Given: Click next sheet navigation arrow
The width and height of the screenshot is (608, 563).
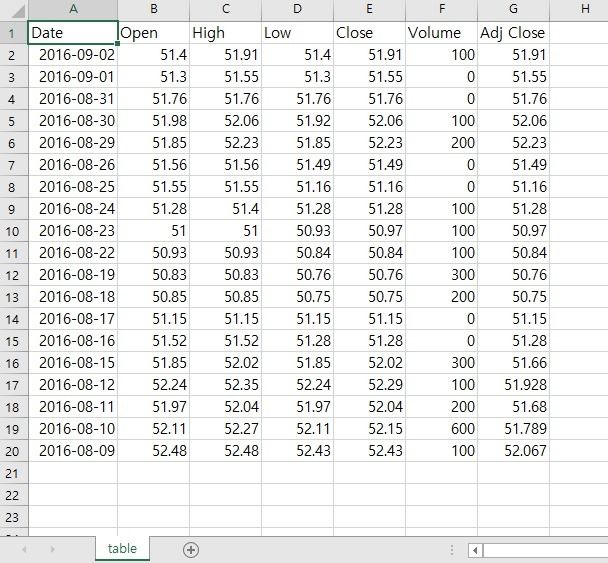Looking at the screenshot, I should coord(52,549).
